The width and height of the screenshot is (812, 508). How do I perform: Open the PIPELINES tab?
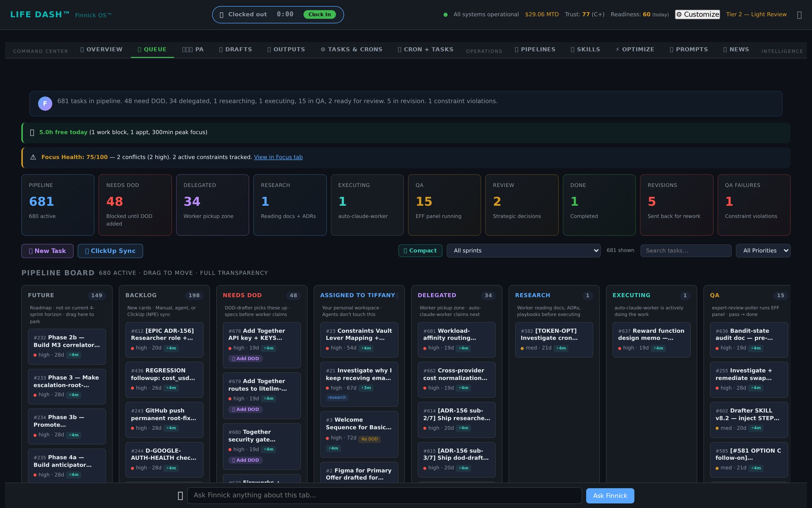coord(535,50)
